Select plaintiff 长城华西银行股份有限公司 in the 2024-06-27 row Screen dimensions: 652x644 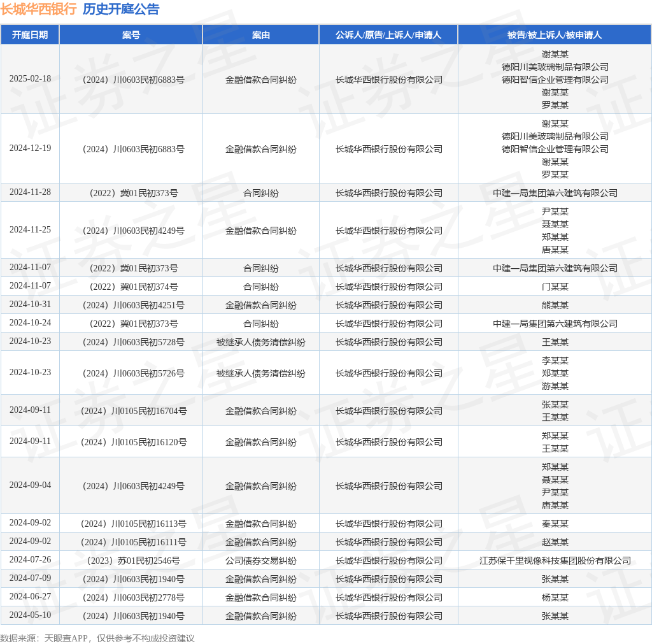tap(388, 597)
